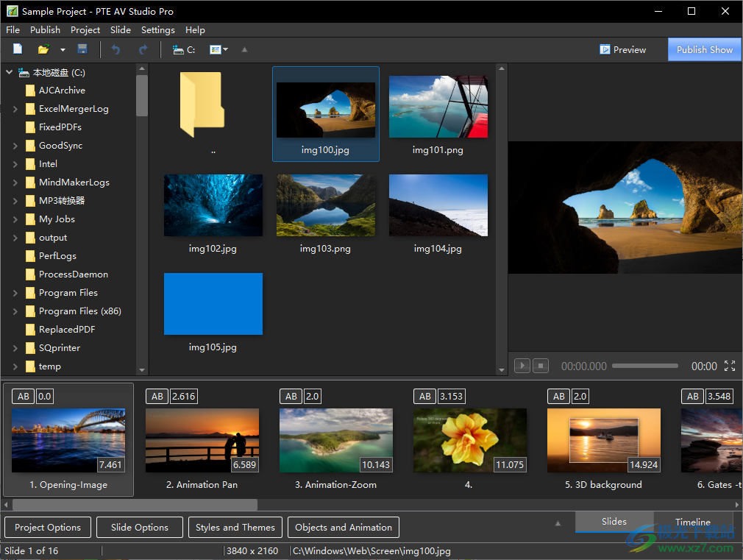Collapse the 本地磁盘 (C:) tree node

(x=9, y=73)
